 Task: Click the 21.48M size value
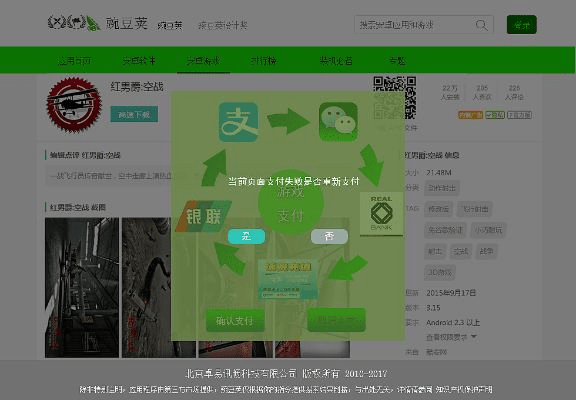(439, 172)
